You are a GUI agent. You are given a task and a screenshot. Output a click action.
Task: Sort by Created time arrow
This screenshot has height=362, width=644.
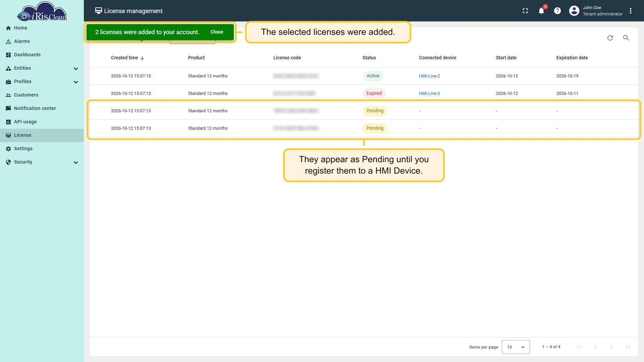(142, 58)
